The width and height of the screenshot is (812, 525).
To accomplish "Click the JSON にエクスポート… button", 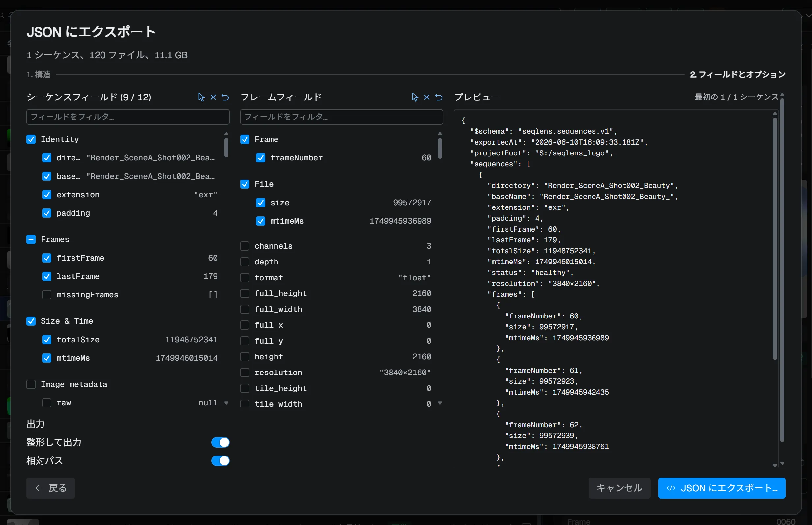I will click(722, 488).
